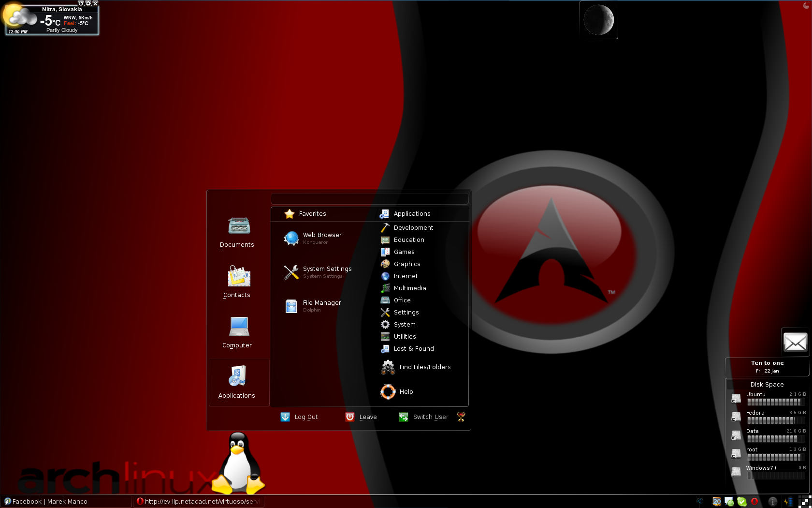The image size is (812, 508).
Task: Click the Disk Space widget title
Action: (767, 385)
